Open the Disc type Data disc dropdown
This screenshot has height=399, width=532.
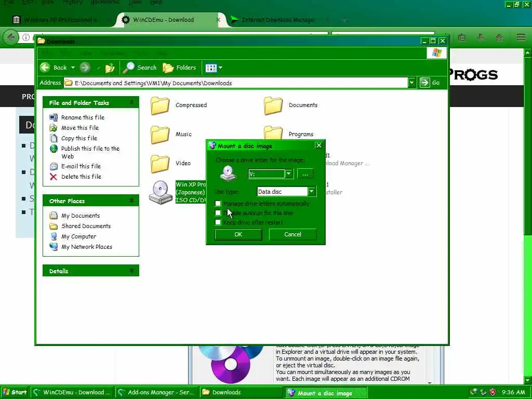click(312, 192)
